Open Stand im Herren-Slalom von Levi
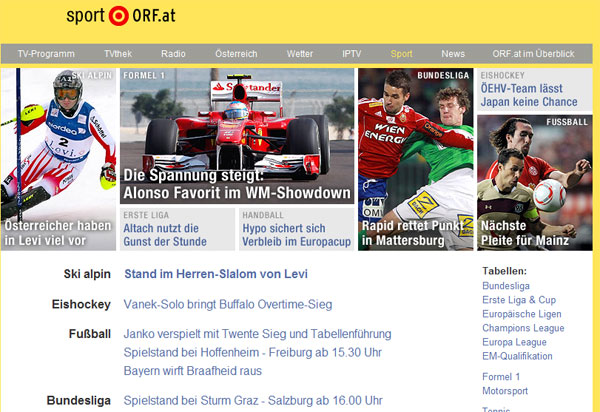The height and width of the screenshot is (412, 600). (x=216, y=274)
